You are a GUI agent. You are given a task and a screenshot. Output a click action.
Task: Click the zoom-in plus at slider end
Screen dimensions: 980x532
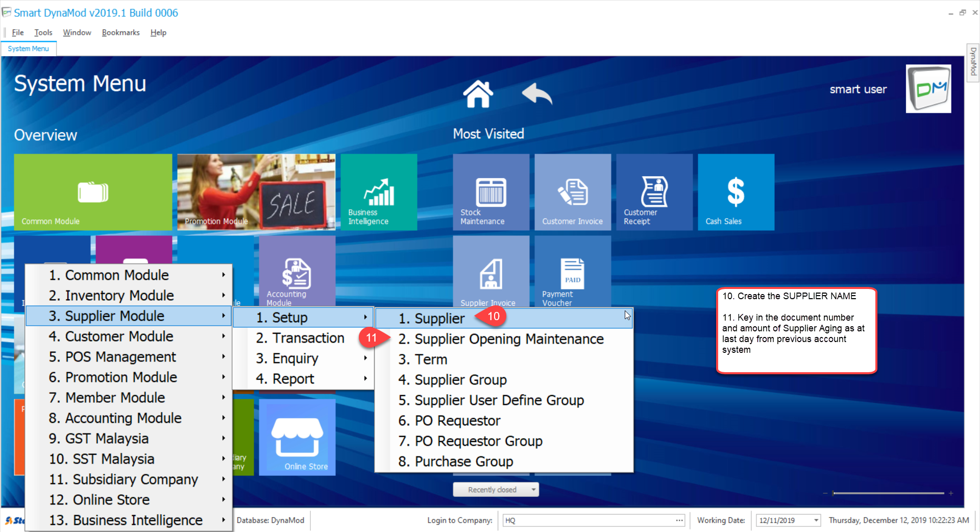[951, 493]
